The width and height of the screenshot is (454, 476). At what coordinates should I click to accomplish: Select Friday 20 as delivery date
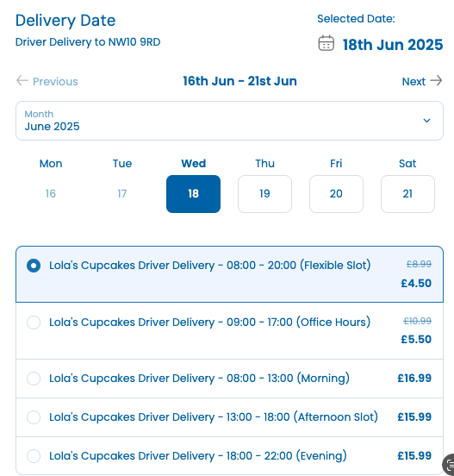coord(336,194)
